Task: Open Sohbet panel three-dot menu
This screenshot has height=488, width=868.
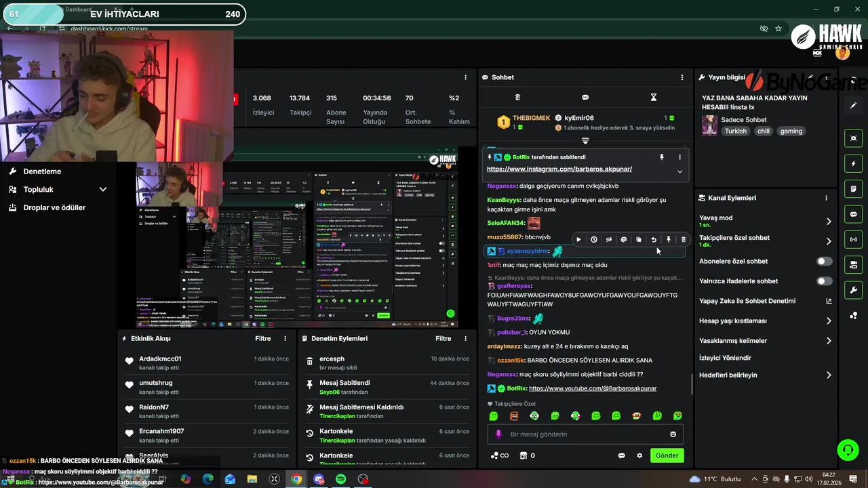Action: click(682, 77)
